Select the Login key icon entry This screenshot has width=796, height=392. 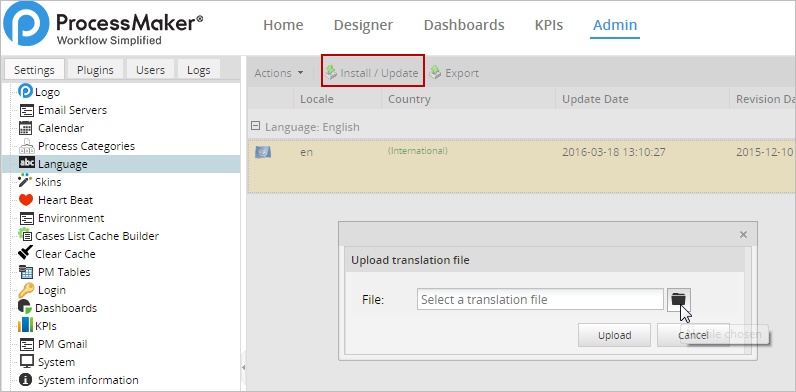(x=26, y=290)
